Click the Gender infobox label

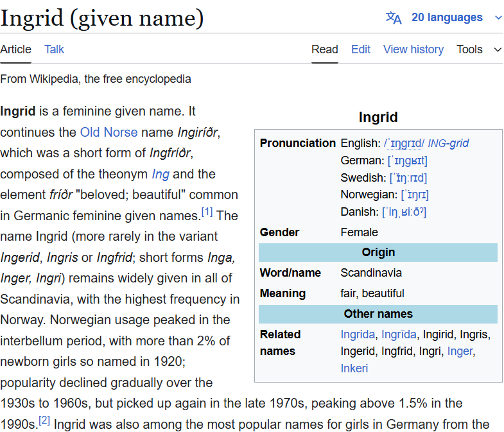coord(279,232)
